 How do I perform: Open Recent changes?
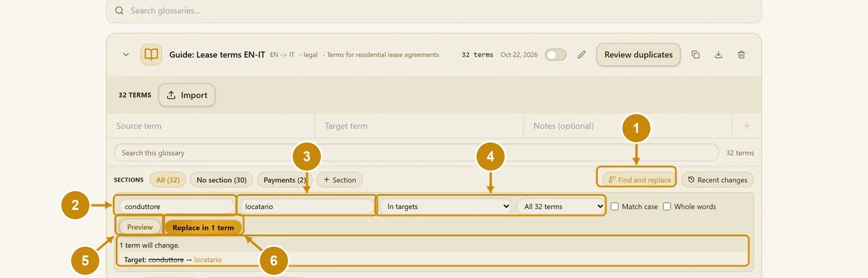[717, 180]
